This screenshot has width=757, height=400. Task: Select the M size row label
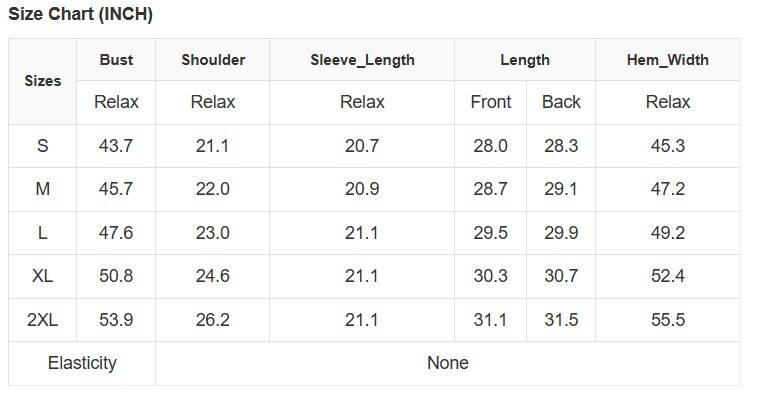click(42, 189)
